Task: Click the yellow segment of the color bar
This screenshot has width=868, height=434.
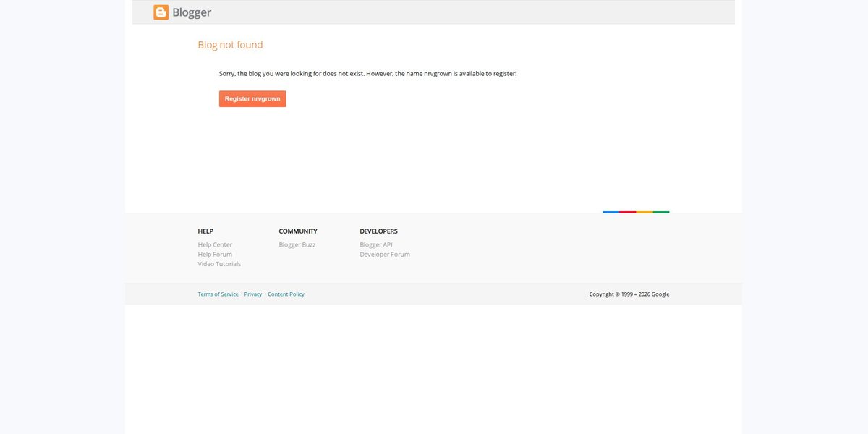Action: tap(644, 212)
